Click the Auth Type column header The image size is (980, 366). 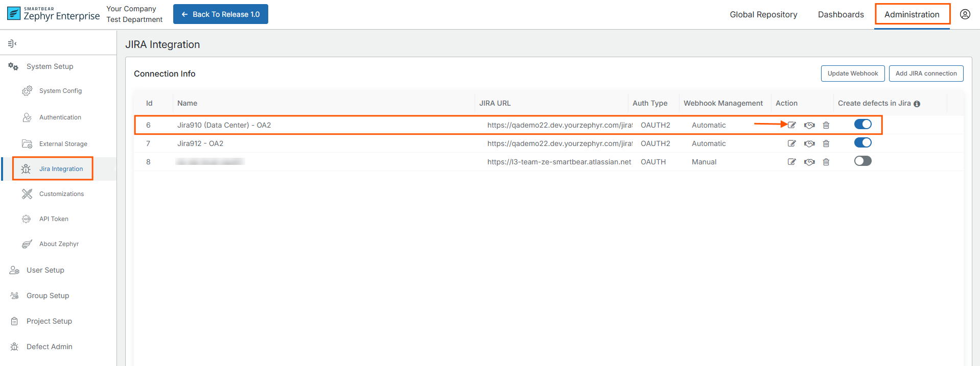650,103
